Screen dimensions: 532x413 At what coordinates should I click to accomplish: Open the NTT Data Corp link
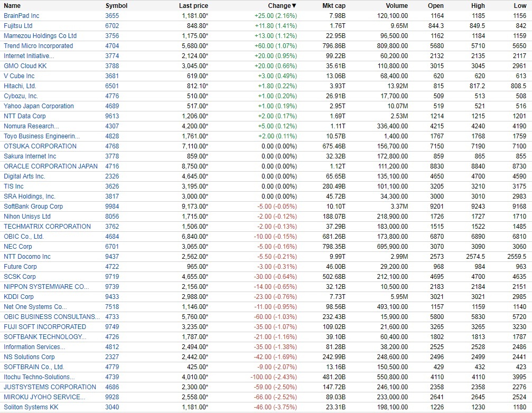(x=25, y=116)
